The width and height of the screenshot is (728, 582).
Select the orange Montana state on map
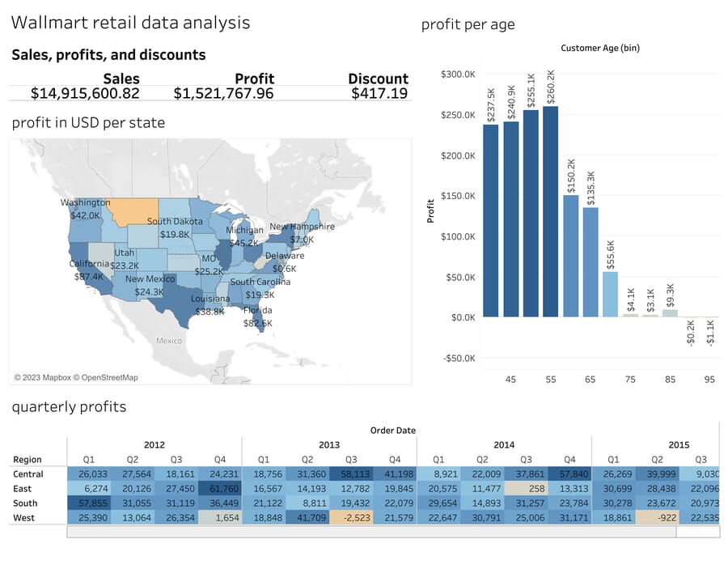(134, 211)
